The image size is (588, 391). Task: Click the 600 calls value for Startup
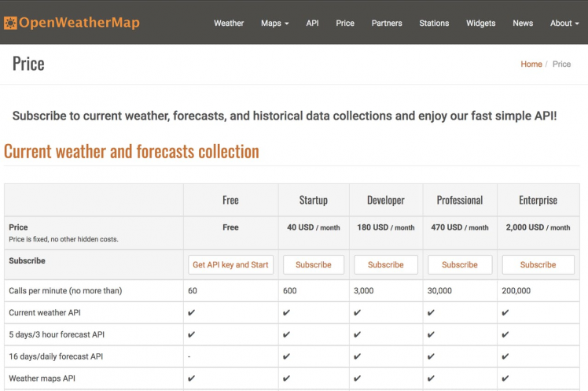(290, 291)
